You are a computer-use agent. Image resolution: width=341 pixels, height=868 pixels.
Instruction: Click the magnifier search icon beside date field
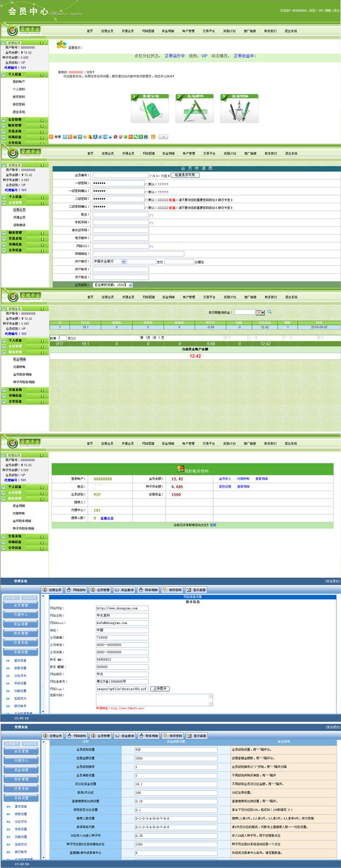pyautogui.click(x=270, y=312)
